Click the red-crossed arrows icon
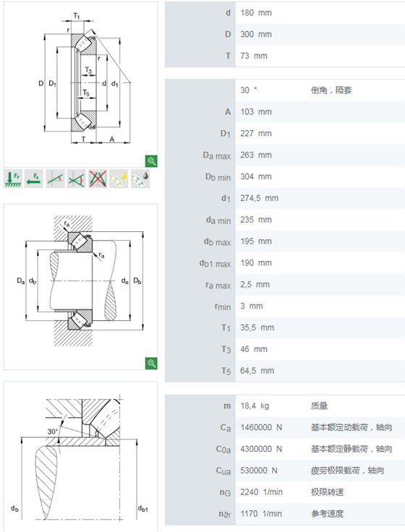Viewport: 405px width, 532px height. 98,178
